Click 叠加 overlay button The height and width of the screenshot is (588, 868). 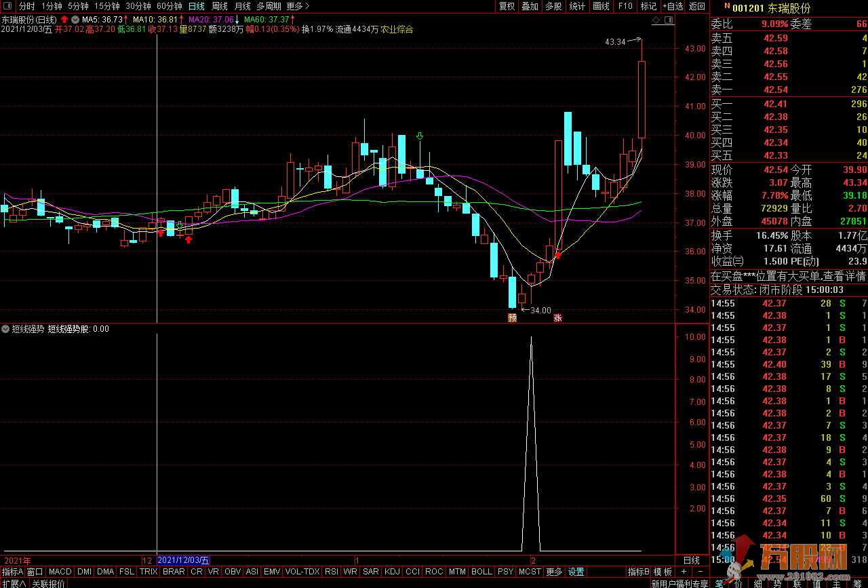pyautogui.click(x=530, y=6)
